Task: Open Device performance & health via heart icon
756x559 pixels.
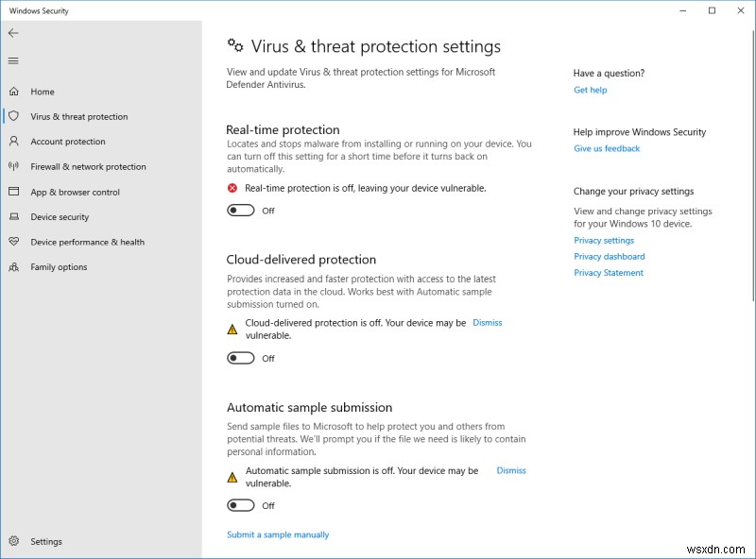Action: pyautogui.click(x=13, y=242)
